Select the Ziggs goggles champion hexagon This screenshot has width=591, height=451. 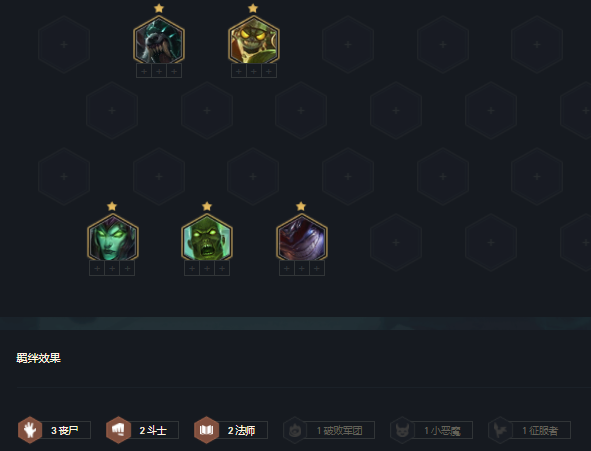(x=254, y=41)
